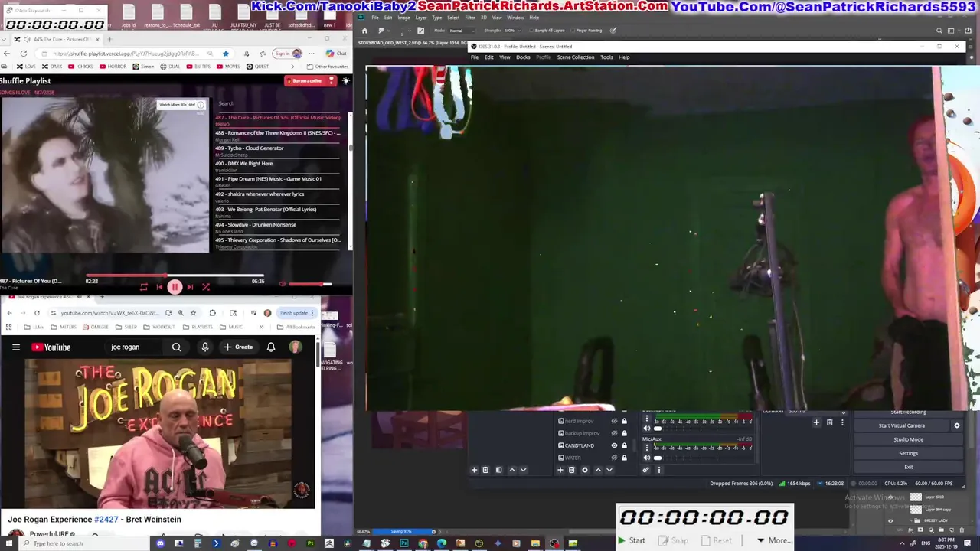Image resolution: width=980 pixels, height=551 pixels.
Task: Skip to next track in Shuffle Playlist
Action: tap(190, 287)
